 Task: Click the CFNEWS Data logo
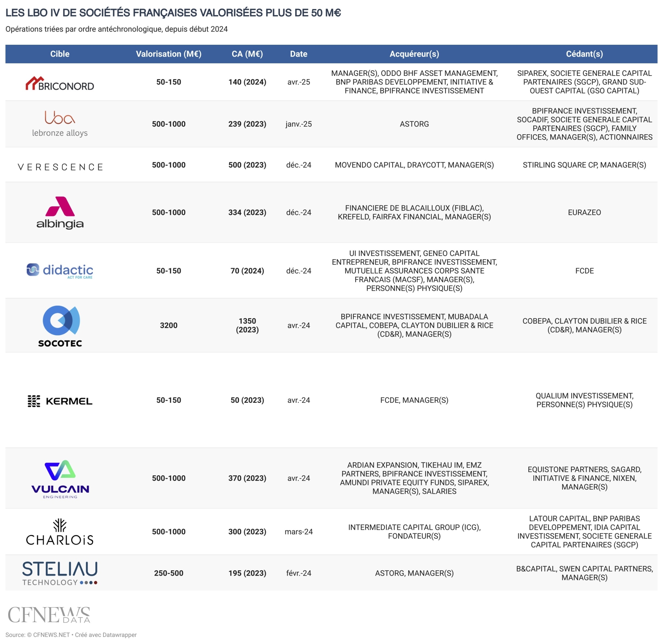pos(49,615)
